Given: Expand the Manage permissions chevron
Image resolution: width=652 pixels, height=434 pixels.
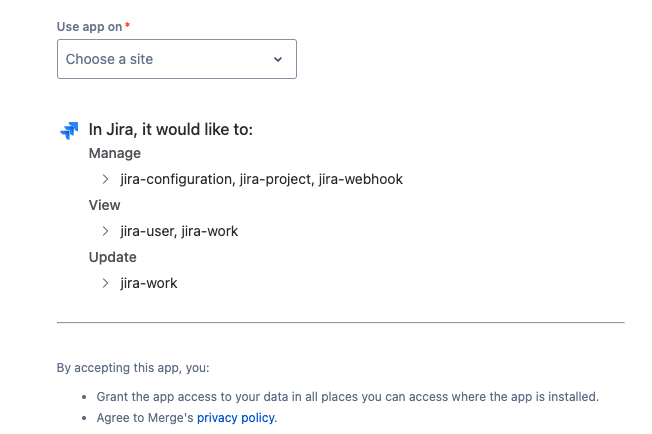Looking at the screenshot, I should click(x=105, y=179).
